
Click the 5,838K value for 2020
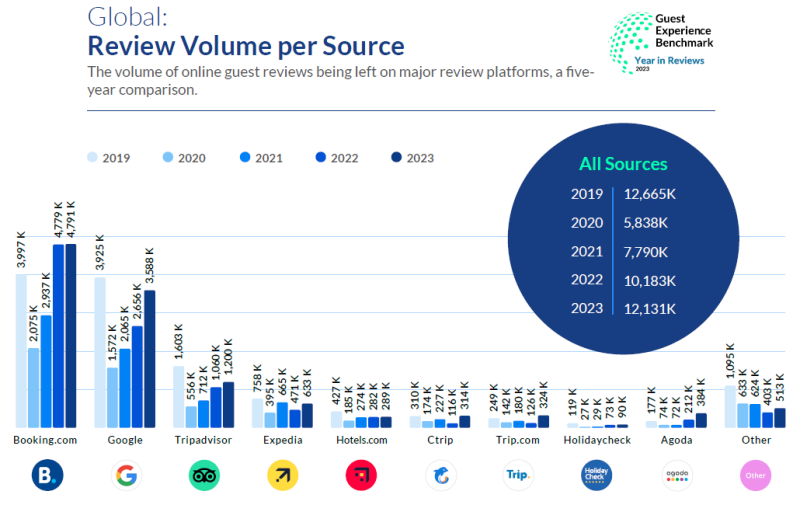645,223
